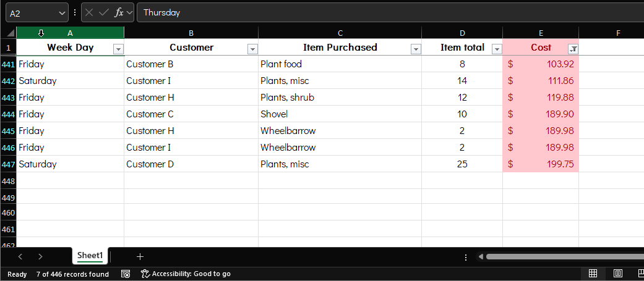This screenshot has height=281, width=644.
Task: Click the Insert Function fx icon
Action: 119,12
